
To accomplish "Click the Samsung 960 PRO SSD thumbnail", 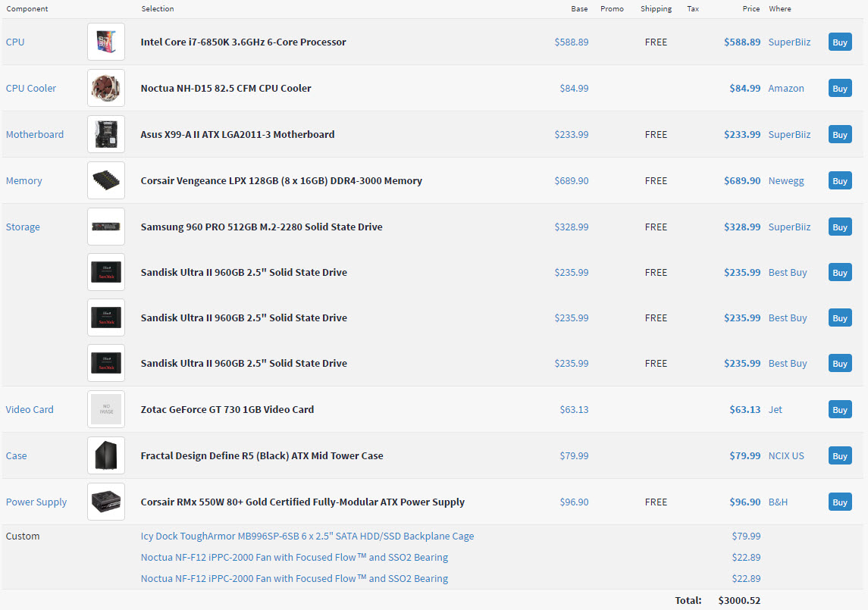I will (x=106, y=227).
